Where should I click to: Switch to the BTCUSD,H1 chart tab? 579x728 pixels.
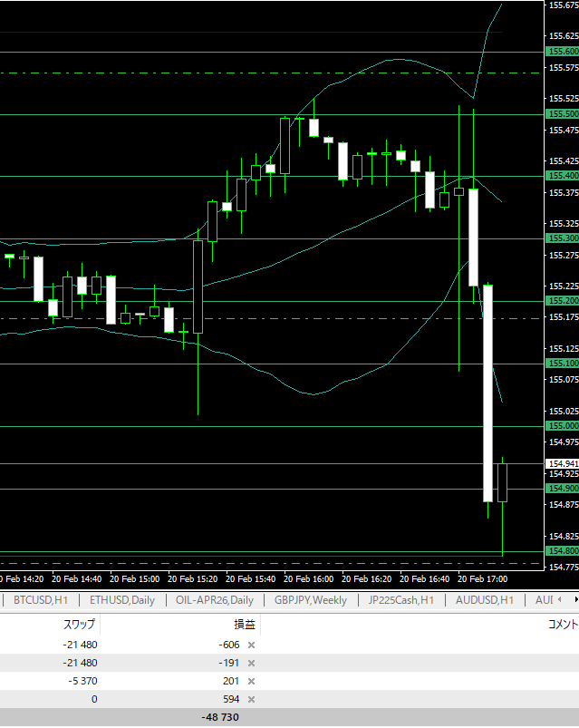[x=40, y=600]
